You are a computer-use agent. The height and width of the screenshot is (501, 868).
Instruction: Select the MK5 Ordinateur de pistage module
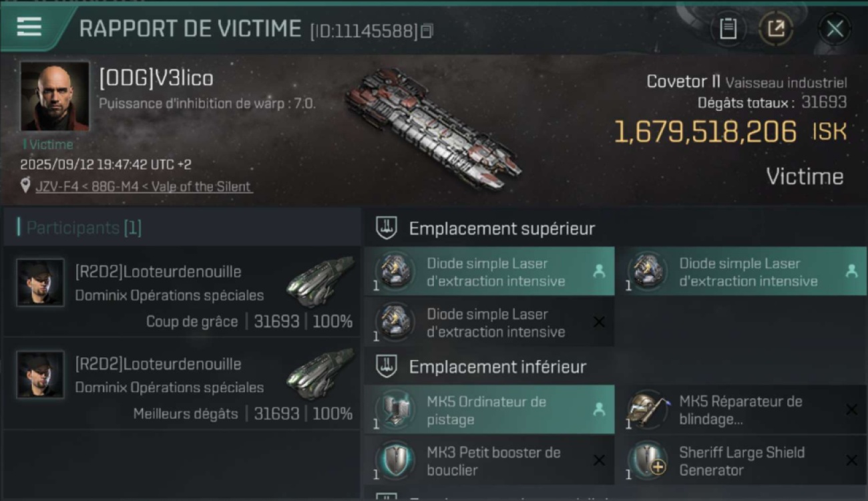(x=489, y=410)
